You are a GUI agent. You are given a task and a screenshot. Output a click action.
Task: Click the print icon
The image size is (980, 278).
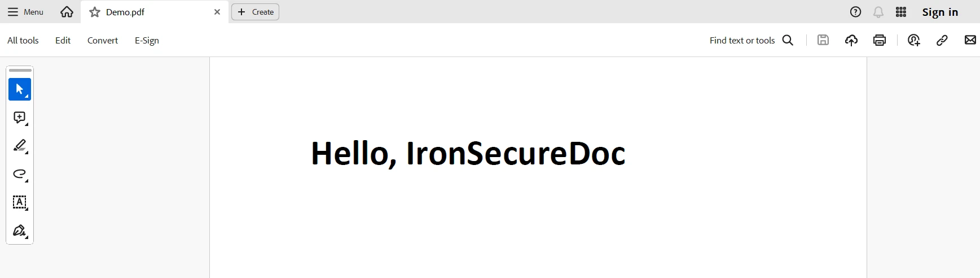pos(879,40)
